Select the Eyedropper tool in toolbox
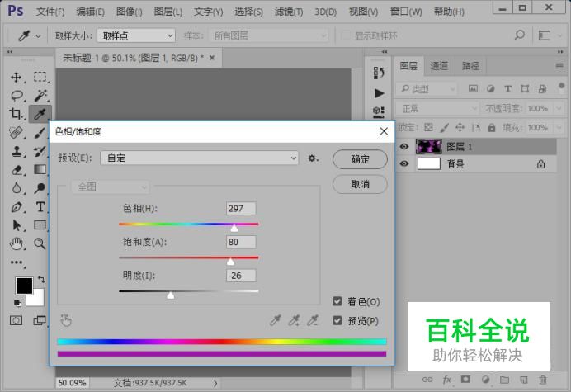The height and width of the screenshot is (392, 571). 40,114
